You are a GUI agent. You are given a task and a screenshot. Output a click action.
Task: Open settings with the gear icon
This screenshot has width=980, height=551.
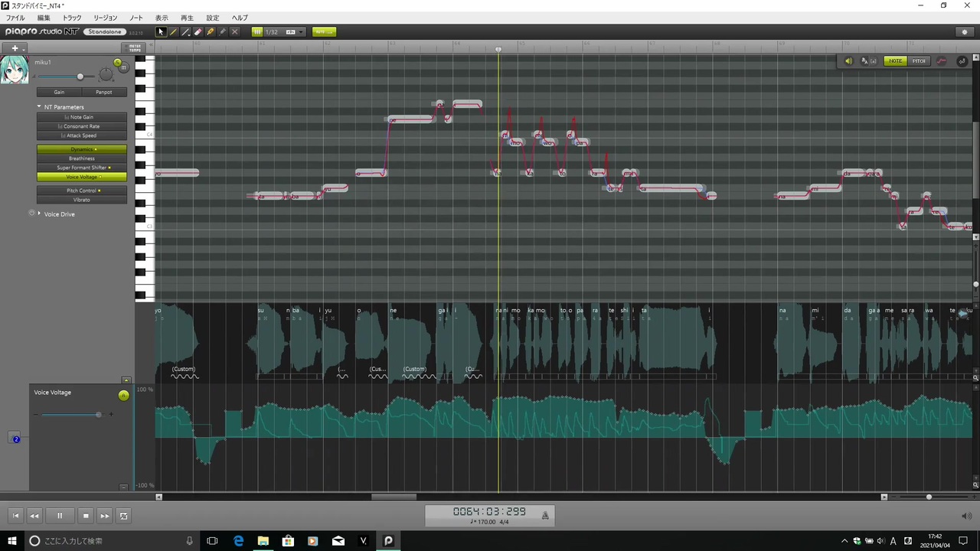[x=965, y=32]
